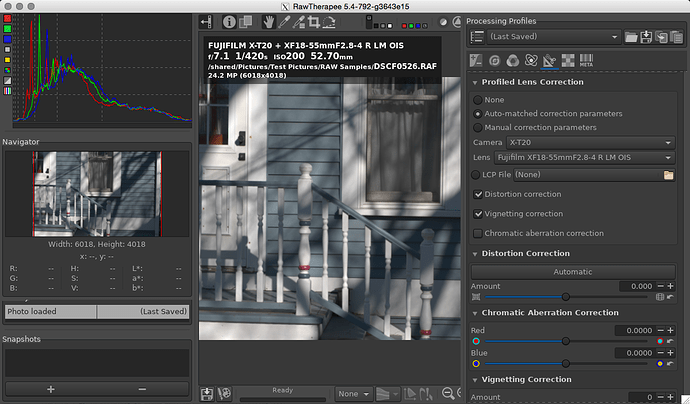Select the Straighten rotate tool
The height and width of the screenshot is (404, 690).
point(329,22)
